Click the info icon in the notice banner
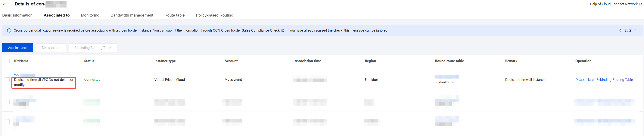Screen dimensions: 644x136 tap(9, 30)
